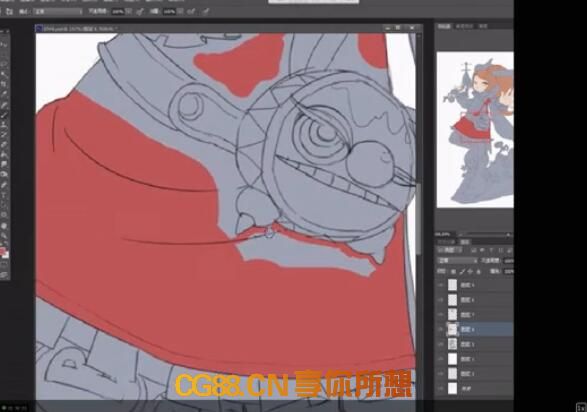Select the Eyedropper tool
The width and height of the screenshot is (587, 412).
click(4, 94)
